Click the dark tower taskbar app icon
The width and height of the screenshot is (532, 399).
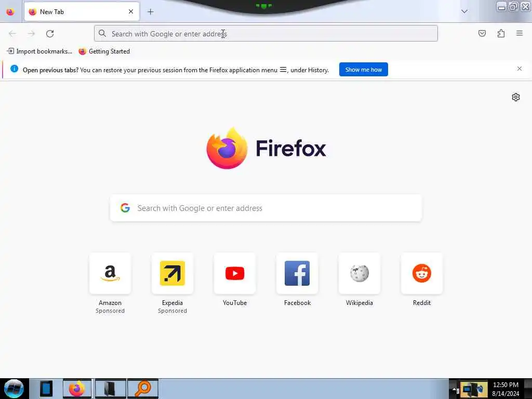[110, 389]
